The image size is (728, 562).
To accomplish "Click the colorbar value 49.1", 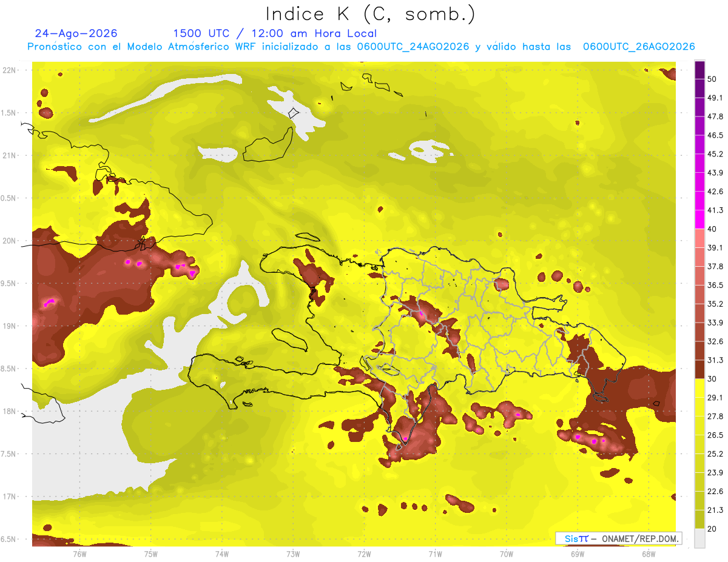I will point(715,98).
